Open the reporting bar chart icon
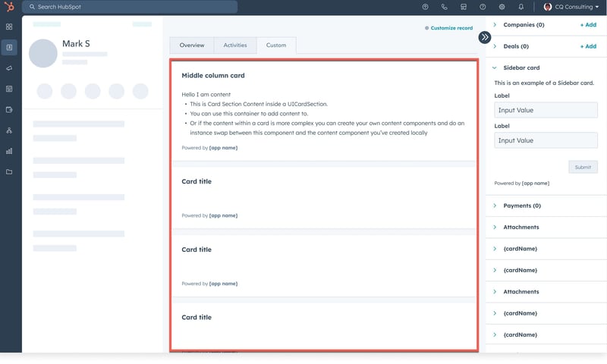607x364 pixels. pos(9,151)
